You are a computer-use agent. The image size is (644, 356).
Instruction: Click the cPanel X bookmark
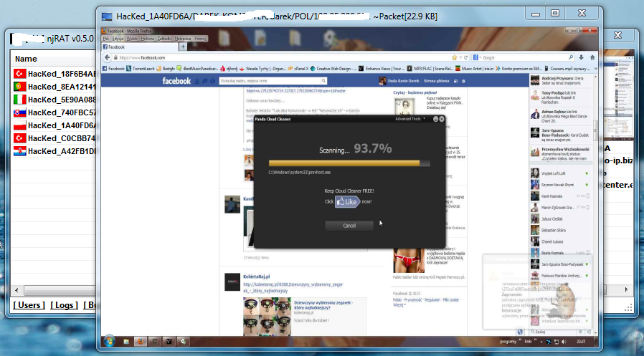pos(298,69)
